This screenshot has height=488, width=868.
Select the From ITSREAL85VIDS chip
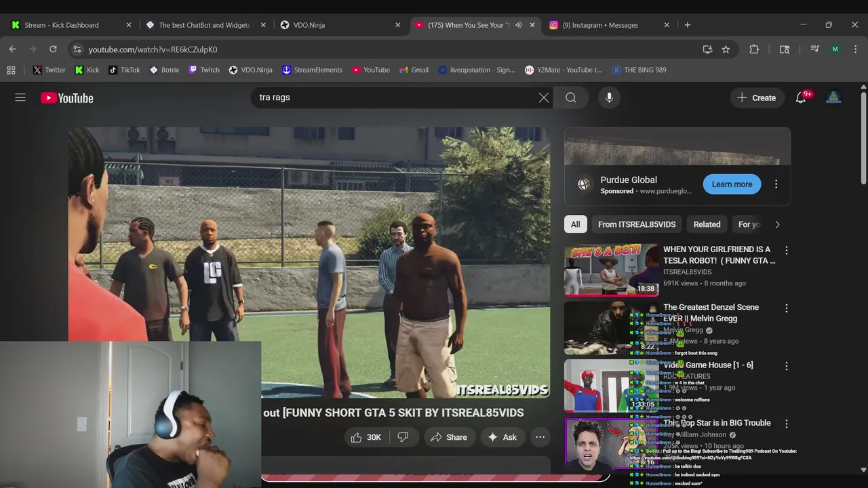(x=637, y=224)
